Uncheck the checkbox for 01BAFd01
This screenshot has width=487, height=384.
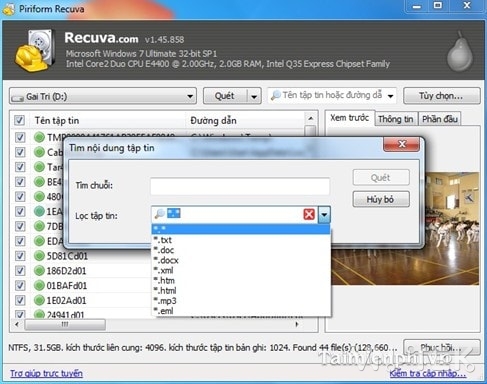pos(20,285)
